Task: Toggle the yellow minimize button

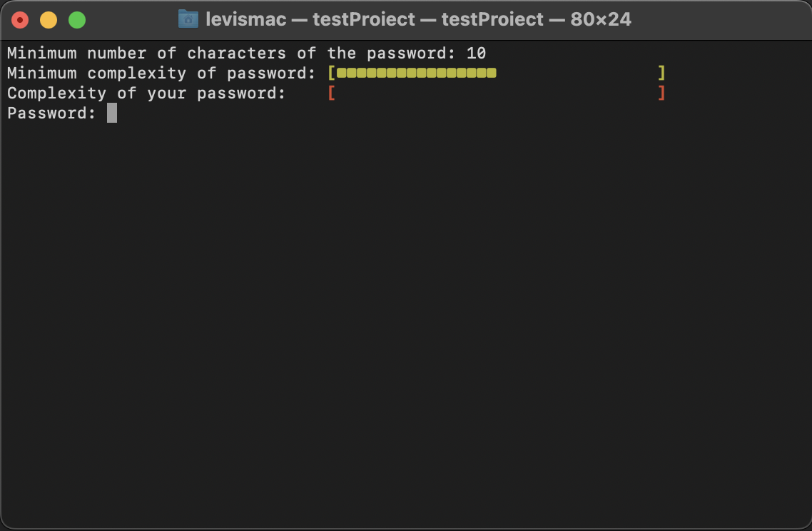Action: point(48,19)
